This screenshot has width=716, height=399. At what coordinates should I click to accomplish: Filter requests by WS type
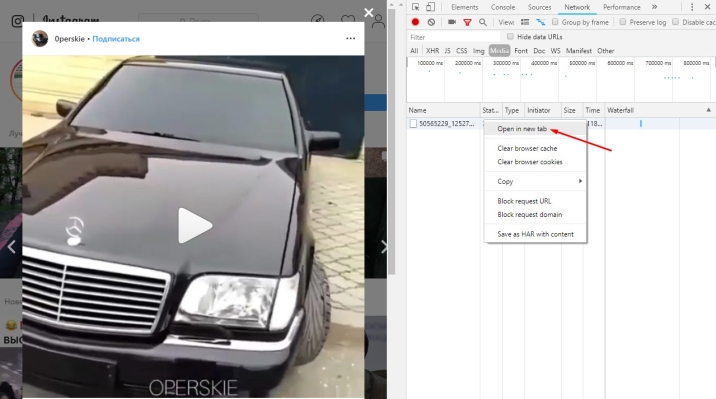coord(555,51)
